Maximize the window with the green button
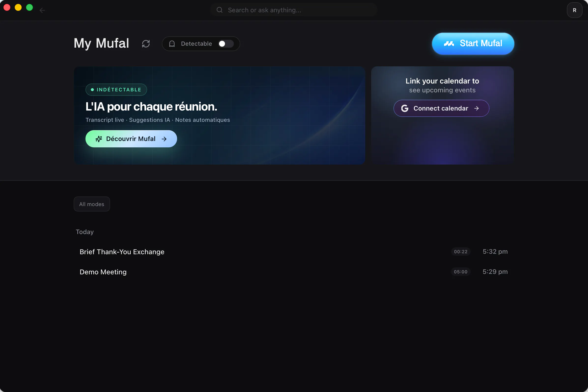The image size is (588, 392). [x=29, y=8]
